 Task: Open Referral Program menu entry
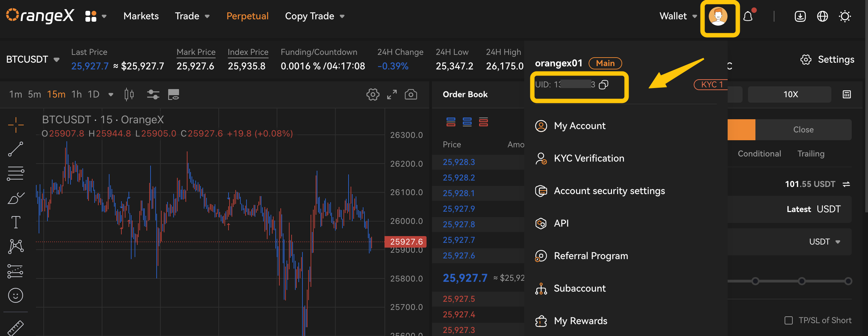(591, 256)
